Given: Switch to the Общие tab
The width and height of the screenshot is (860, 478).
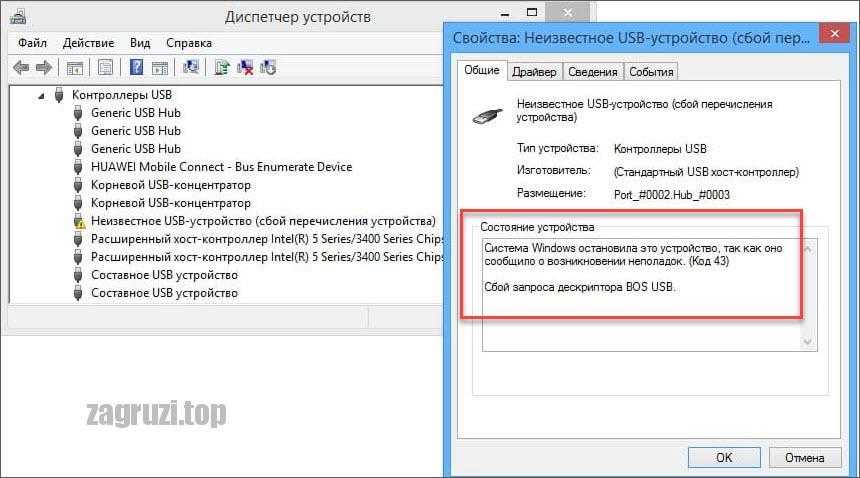Looking at the screenshot, I should tap(482, 70).
